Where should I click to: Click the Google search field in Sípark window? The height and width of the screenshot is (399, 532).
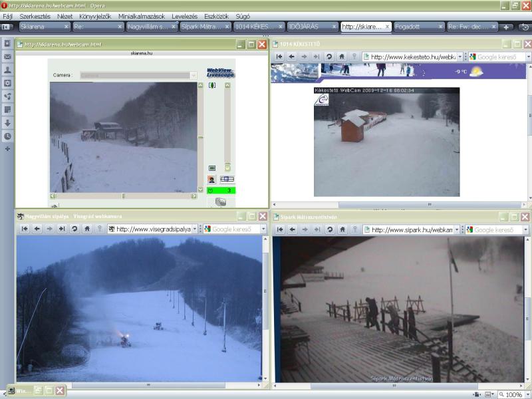point(498,229)
